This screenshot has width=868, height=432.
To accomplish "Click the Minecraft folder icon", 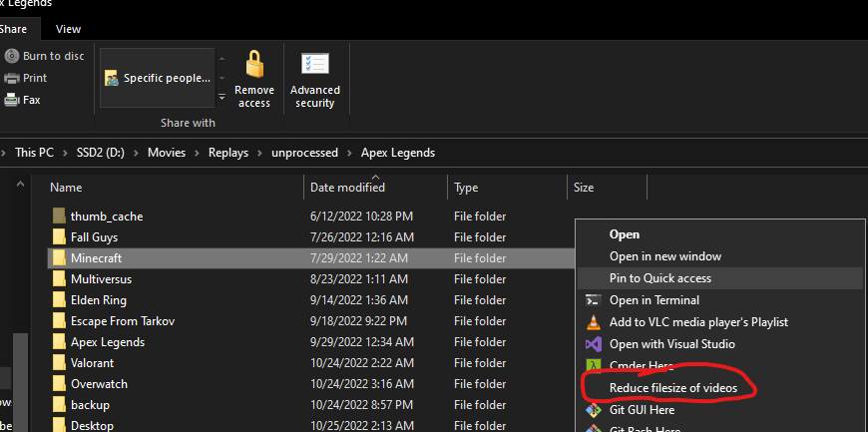I will 59,258.
